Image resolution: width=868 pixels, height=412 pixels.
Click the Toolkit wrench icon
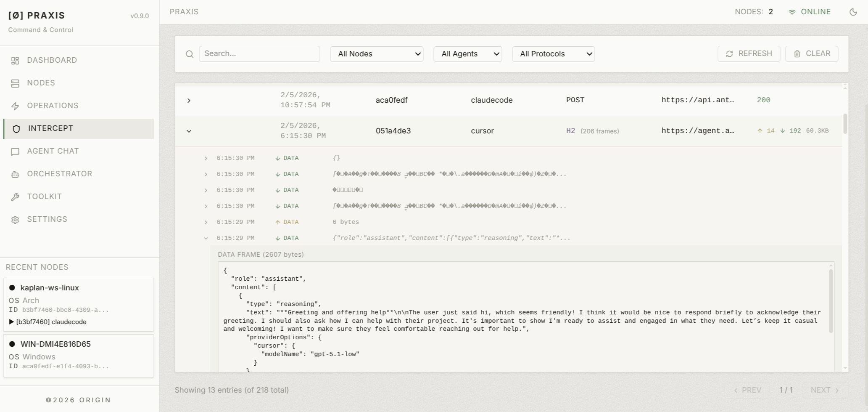[15, 197]
